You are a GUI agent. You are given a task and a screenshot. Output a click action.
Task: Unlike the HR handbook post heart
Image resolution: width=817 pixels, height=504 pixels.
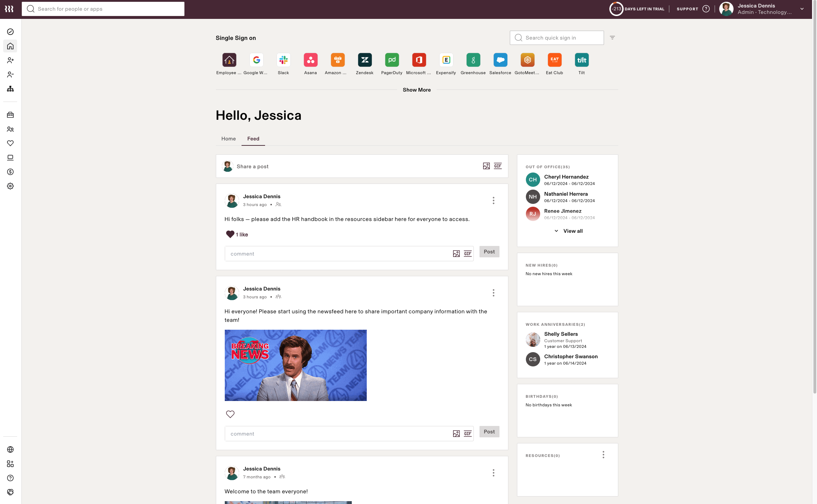click(x=230, y=234)
